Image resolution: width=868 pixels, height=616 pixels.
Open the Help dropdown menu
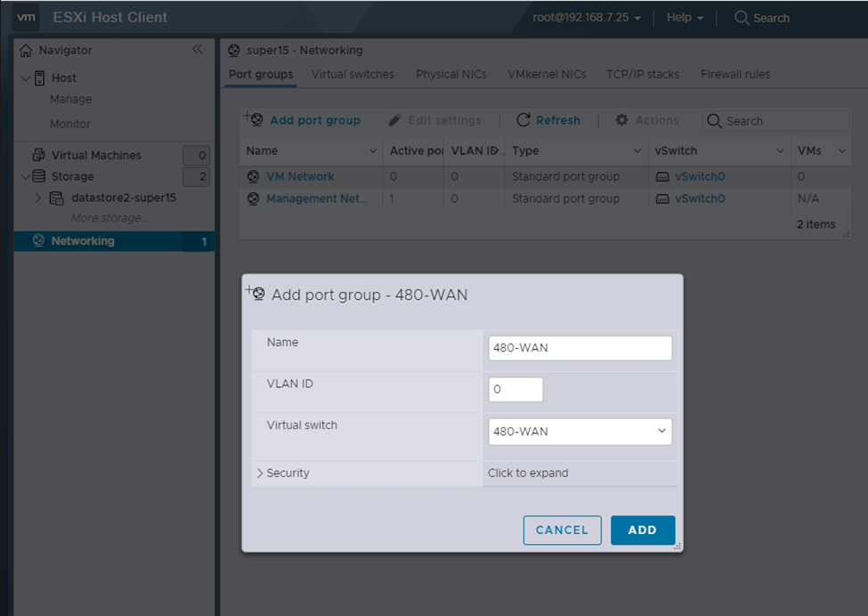(685, 18)
